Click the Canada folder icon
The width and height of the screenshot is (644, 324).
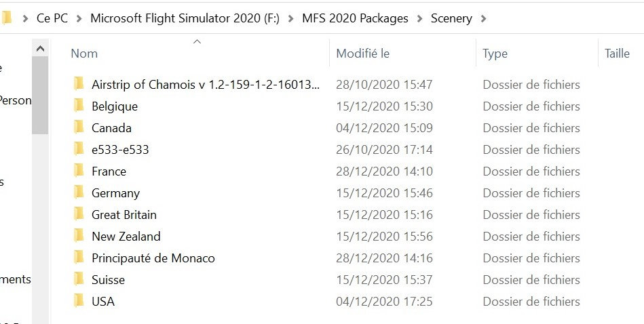pyautogui.click(x=79, y=128)
